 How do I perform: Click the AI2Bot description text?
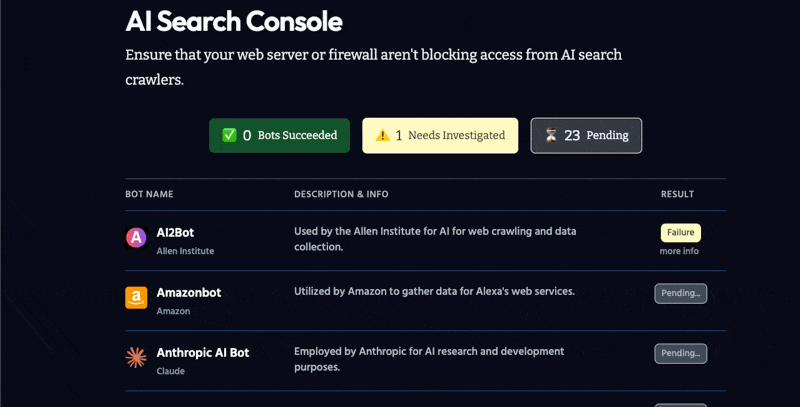(x=435, y=239)
